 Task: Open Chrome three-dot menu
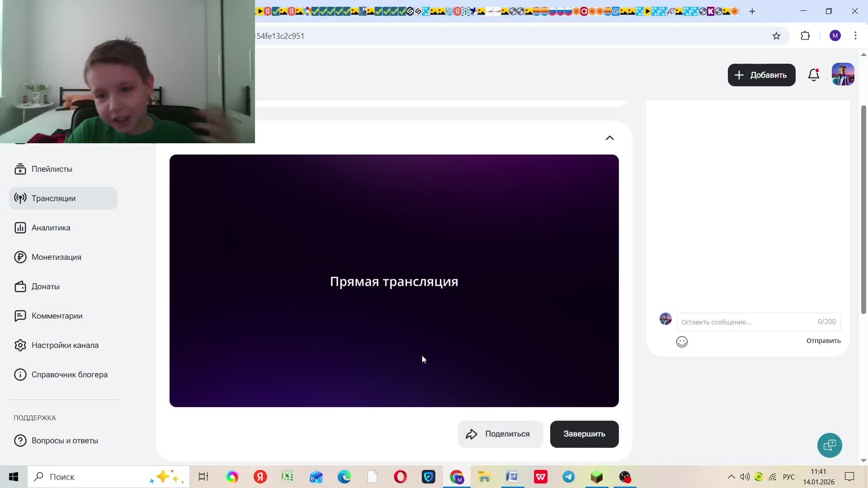(x=855, y=36)
